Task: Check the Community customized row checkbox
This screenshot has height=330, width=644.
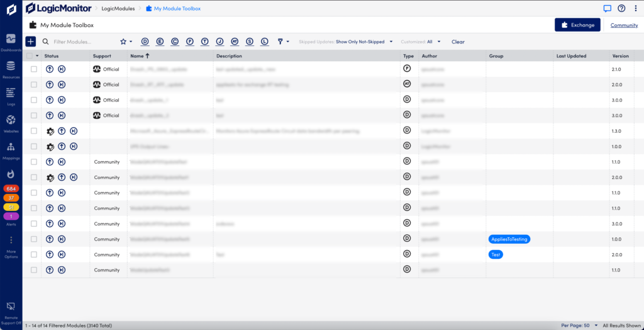Action: [34, 178]
